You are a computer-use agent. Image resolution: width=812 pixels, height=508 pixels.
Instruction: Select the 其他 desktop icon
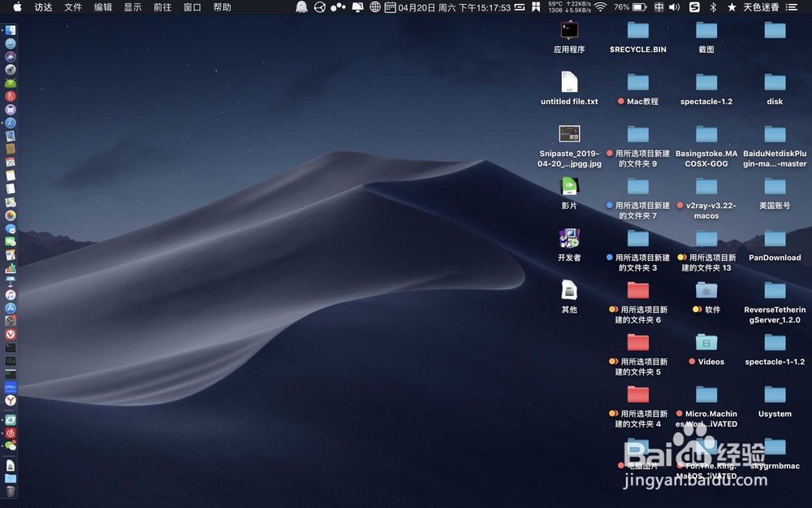569,297
